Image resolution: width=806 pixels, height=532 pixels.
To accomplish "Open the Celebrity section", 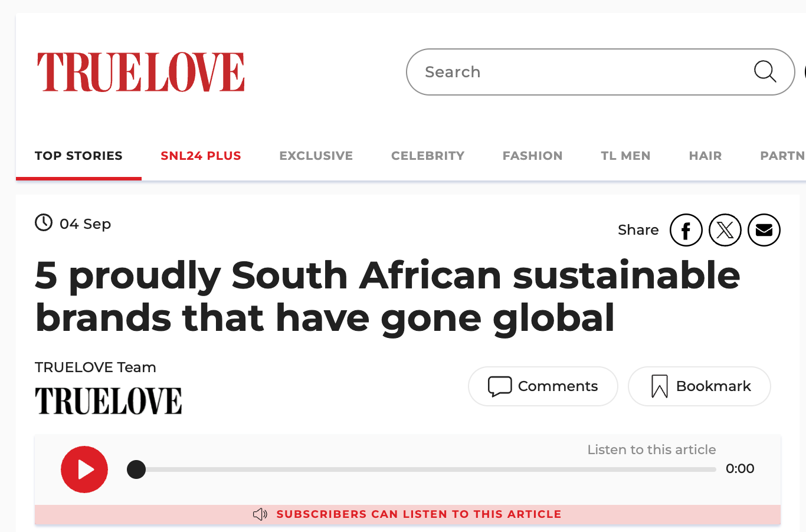I will [428, 156].
